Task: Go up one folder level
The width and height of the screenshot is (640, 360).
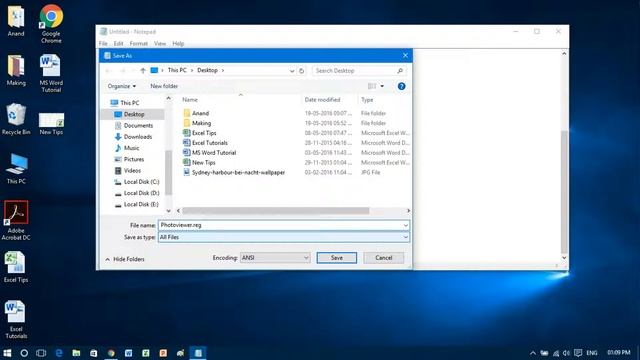Action: click(x=143, y=71)
